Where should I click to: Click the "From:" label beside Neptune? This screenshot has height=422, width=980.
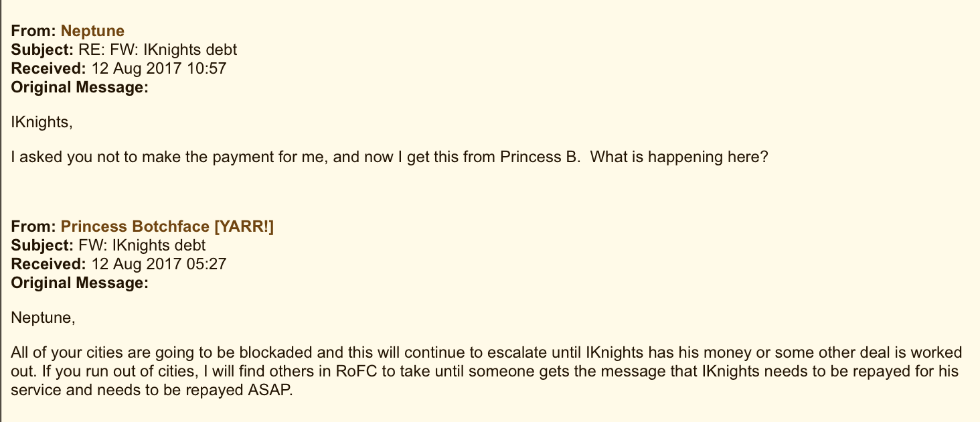[x=33, y=31]
